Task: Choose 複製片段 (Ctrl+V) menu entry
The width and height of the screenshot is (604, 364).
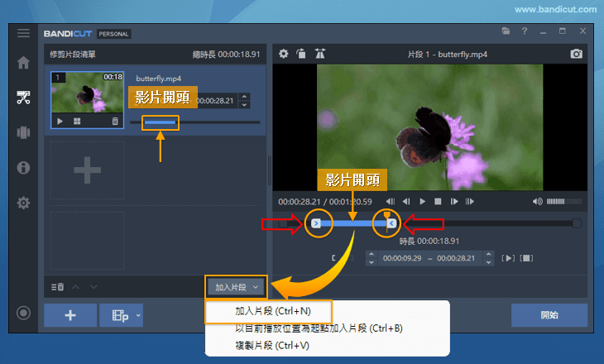Action: (x=272, y=346)
